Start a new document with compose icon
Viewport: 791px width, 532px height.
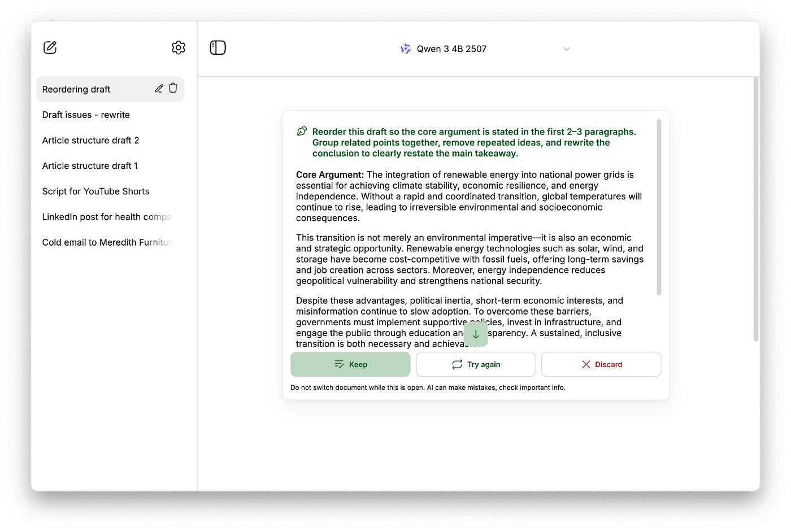coord(50,47)
